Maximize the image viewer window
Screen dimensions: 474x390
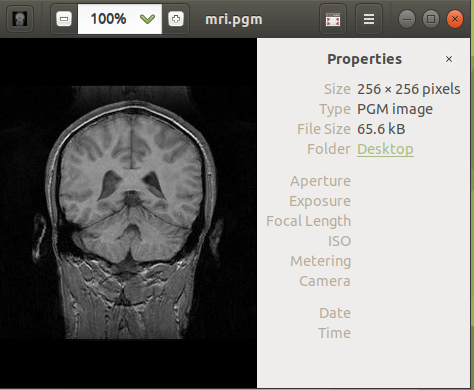click(431, 19)
